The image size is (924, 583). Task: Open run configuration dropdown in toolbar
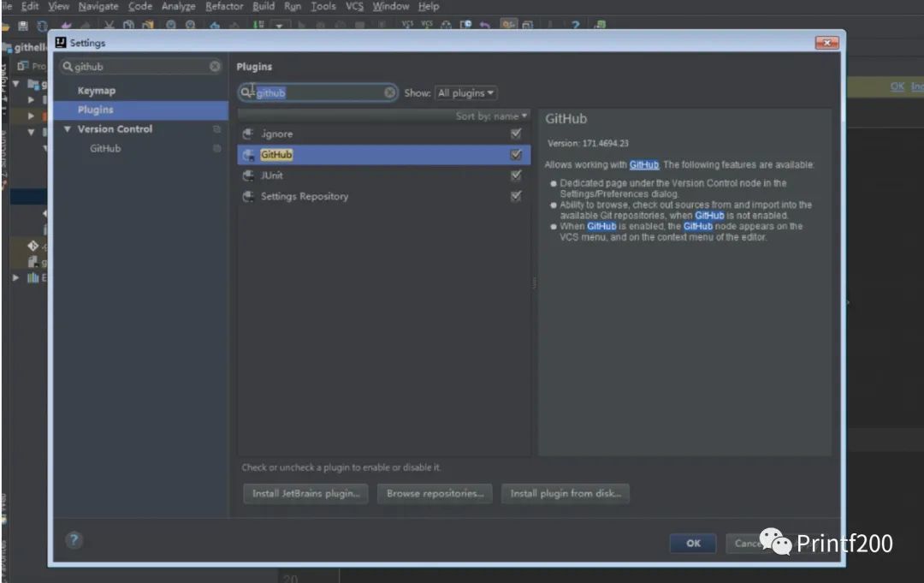pyautogui.click(x=279, y=26)
